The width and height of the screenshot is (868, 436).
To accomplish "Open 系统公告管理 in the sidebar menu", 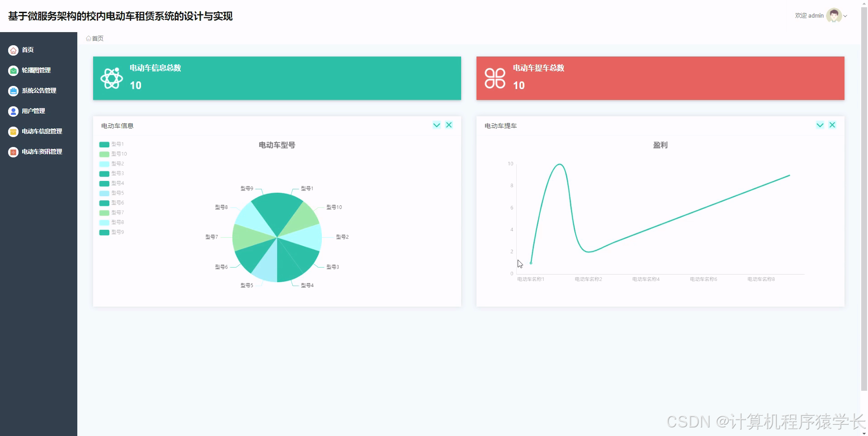I will click(x=38, y=91).
